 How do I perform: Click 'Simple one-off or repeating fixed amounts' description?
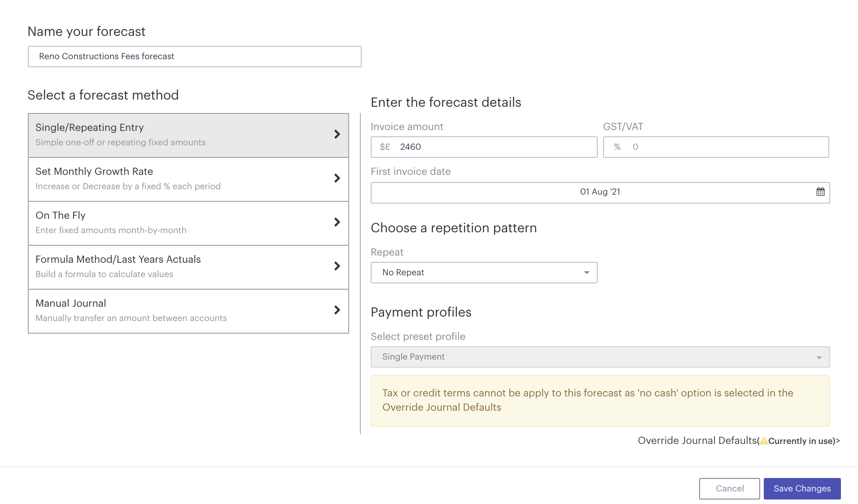click(x=121, y=143)
